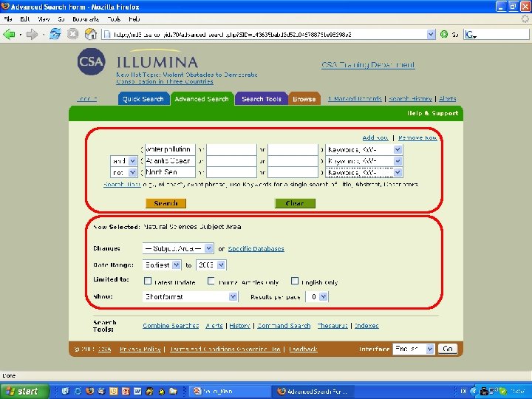Screen dimensions: 532x399
Task: Click the Stop loading icon
Action: 72,34
